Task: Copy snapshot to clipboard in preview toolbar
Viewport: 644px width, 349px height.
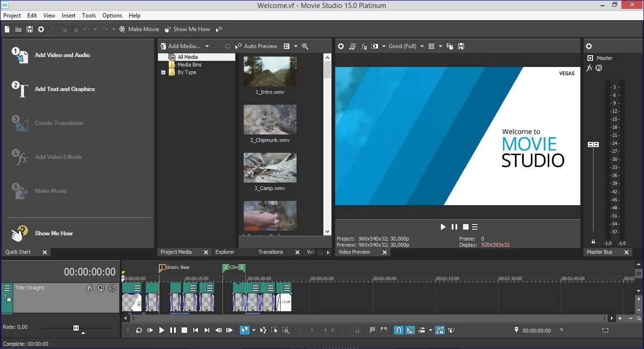Action: (x=450, y=46)
